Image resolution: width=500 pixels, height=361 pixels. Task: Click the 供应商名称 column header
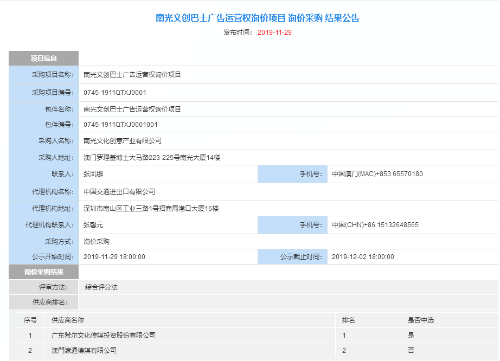click(x=68, y=320)
